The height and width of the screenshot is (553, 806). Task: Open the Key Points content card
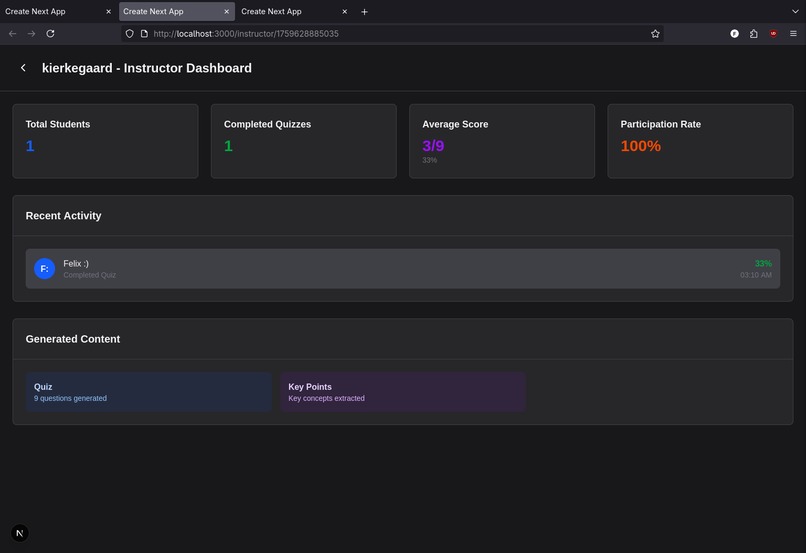point(402,392)
